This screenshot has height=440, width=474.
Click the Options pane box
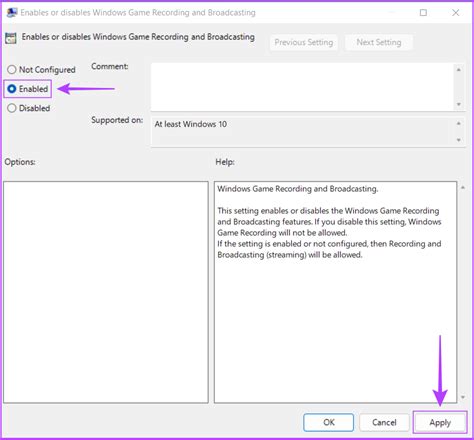106,292
